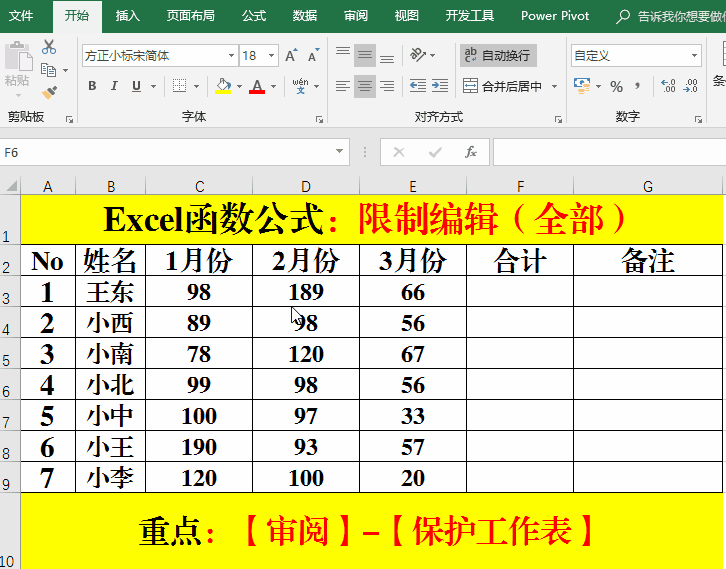
Task: Click the increase decimal icon
Action: 668,86
